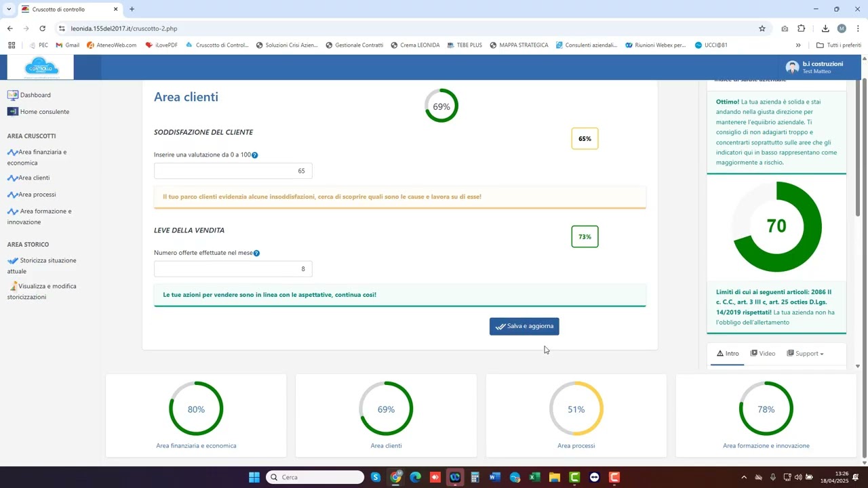Click the help icon beside customer rating label

click(x=255, y=155)
